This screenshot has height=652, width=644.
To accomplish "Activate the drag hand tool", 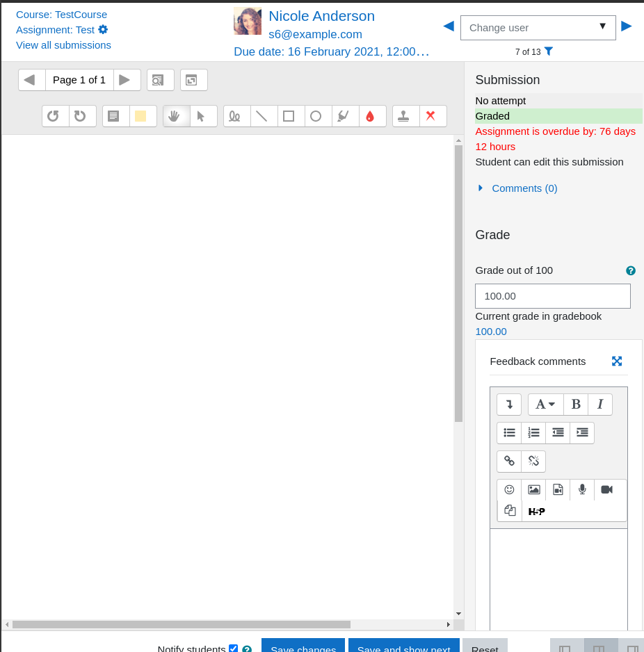I will coord(177,116).
